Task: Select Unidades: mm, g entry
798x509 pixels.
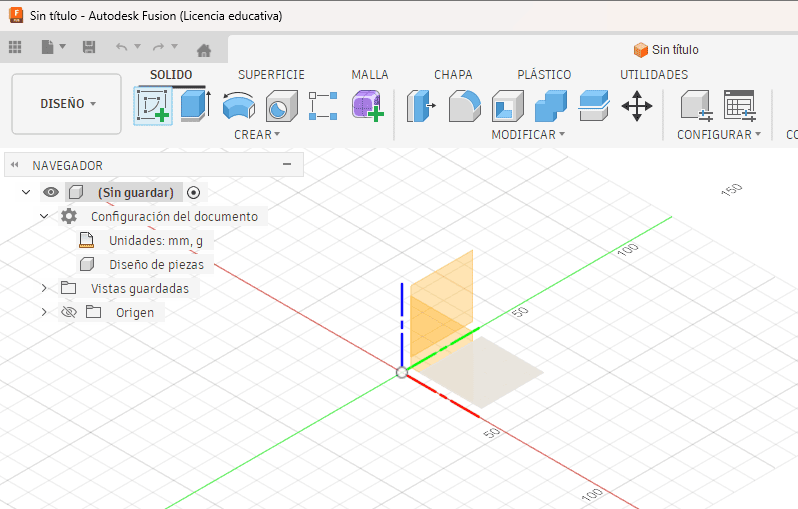Action: (156, 241)
